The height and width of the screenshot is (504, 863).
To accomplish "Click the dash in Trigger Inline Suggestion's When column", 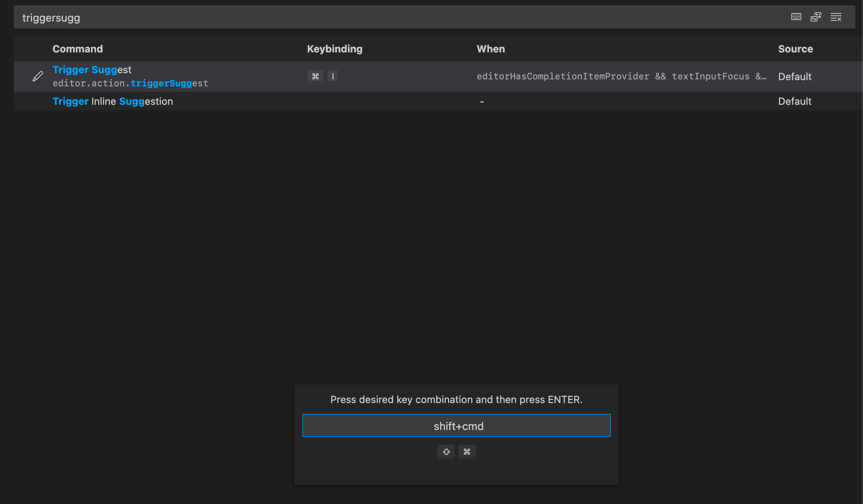I will (482, 102).
